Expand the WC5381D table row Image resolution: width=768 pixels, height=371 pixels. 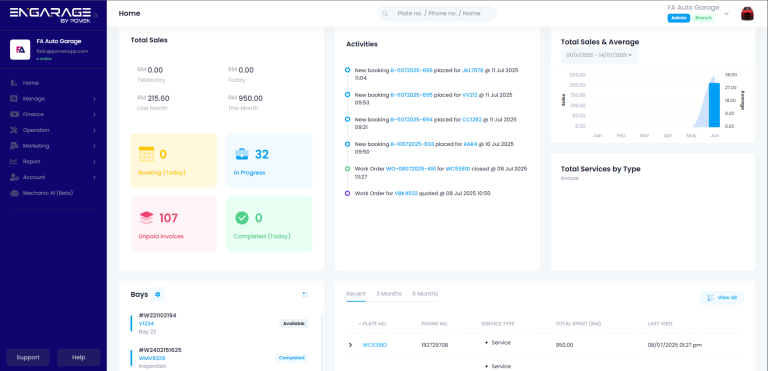coord(350,345)
